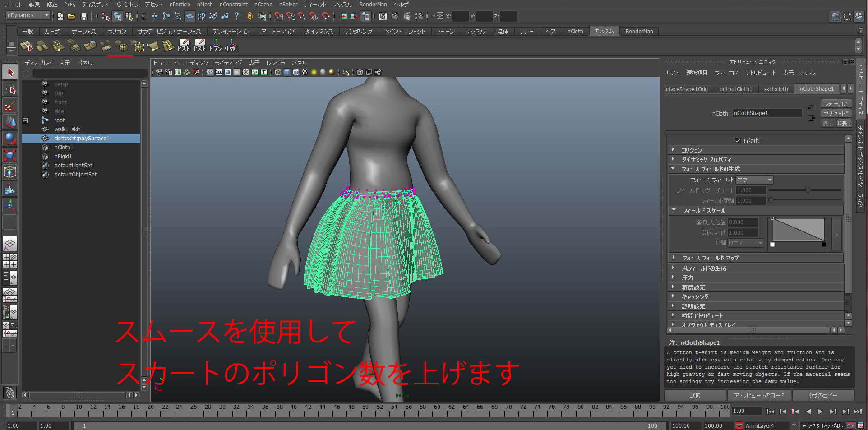The image size is (868, 430).
Task: Toggle the viewport grid display icon
Action: click(x=210, y=72)
